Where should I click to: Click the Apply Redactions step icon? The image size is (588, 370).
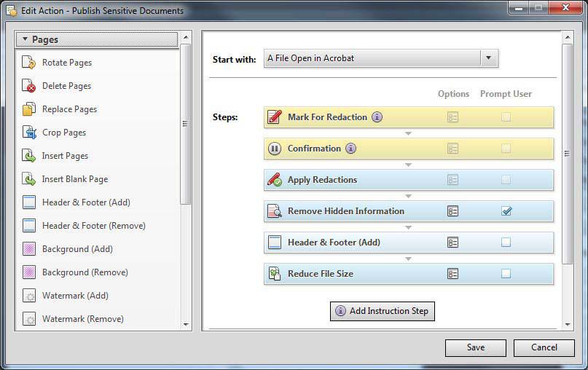275,180
